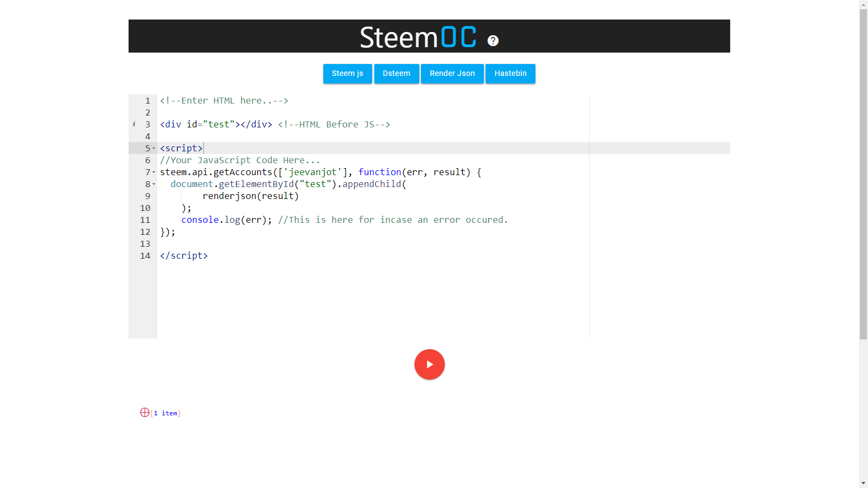The height and width of the screenshot is (488, 868).
Task: Click line number 10 in the gutter
Action: (x=145, y=208)
